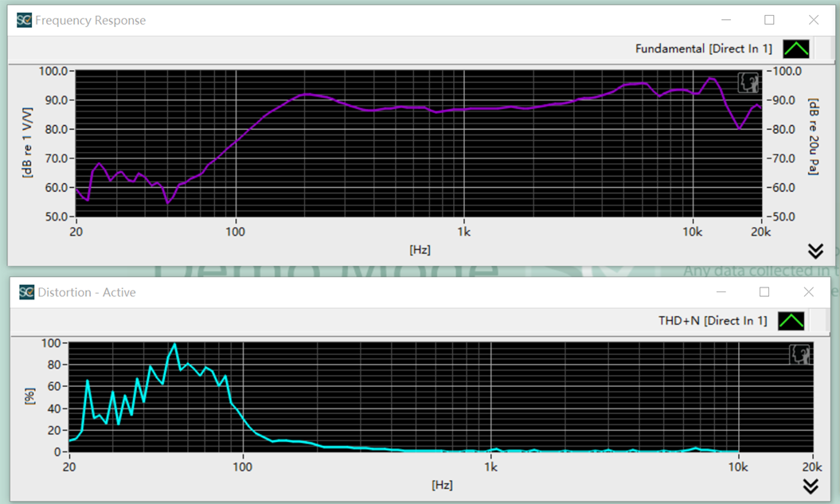840x504 pixels.
Task: Select the Fundamental [Direct In 1] legend label
Action: point(703,49)
